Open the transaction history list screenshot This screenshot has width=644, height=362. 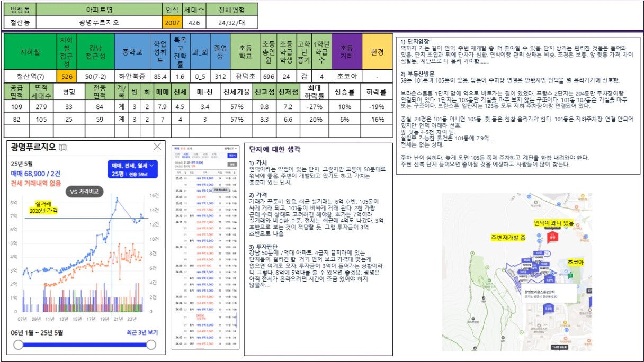tap(205, 246)
